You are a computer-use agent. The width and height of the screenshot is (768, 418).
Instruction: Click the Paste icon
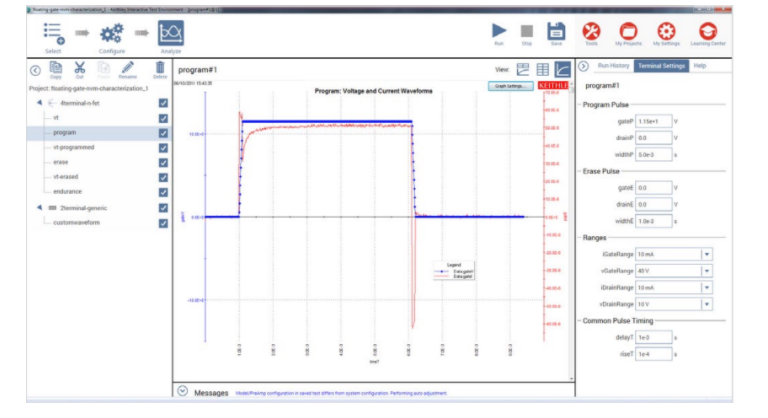(103, 68)
